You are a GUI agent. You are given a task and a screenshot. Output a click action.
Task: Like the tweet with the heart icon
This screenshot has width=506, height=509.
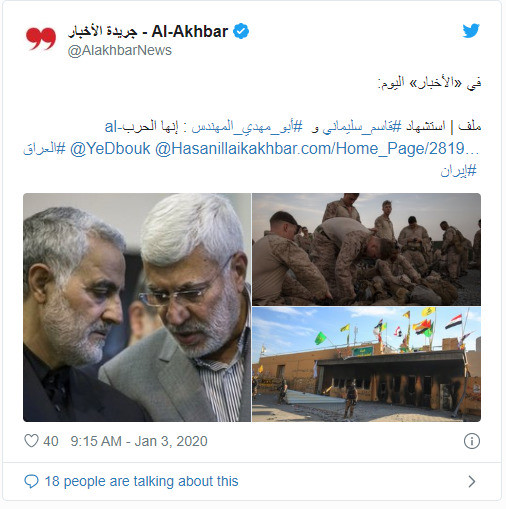coord(31,441)
